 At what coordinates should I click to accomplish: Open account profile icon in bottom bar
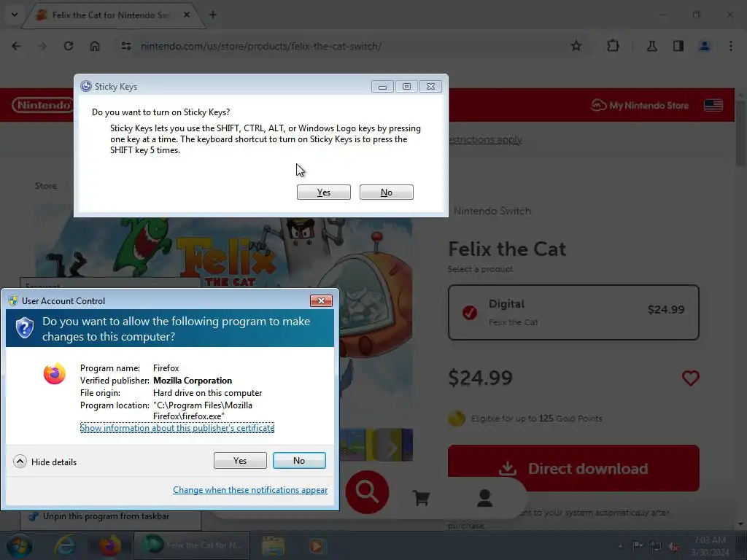[x=485, y=497]
